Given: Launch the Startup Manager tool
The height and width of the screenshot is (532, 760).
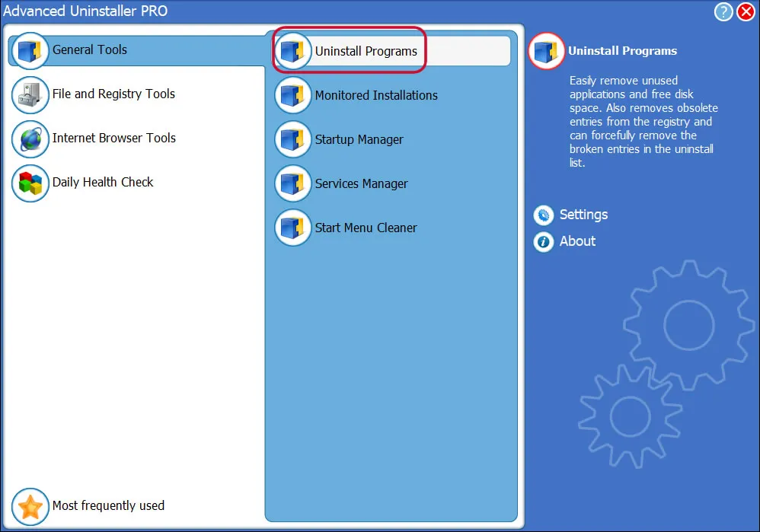Looking at the screenshot, I should click(x=292, y=139).
